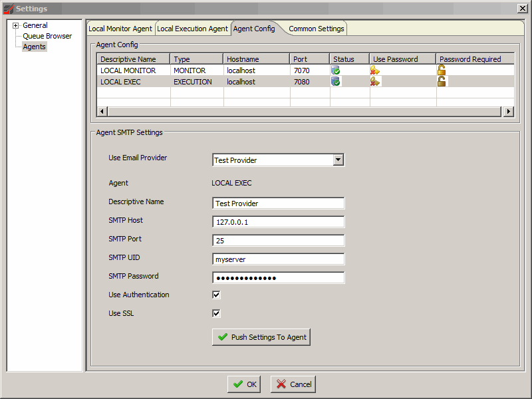
Task: Expand the General tree node
Action: 15,26
